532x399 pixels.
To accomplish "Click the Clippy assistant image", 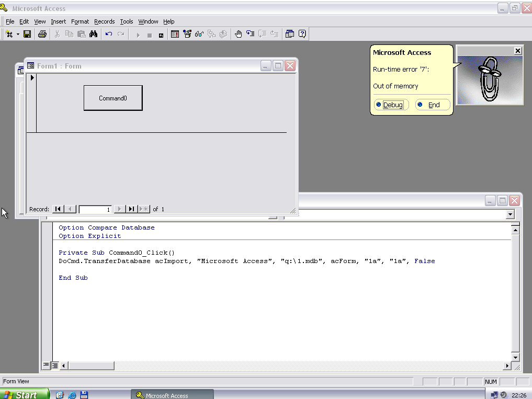I will 490,80.
